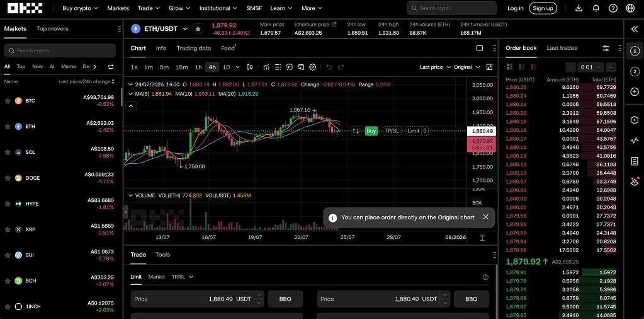
Task: Click the left Price input field
Action: 198,299
